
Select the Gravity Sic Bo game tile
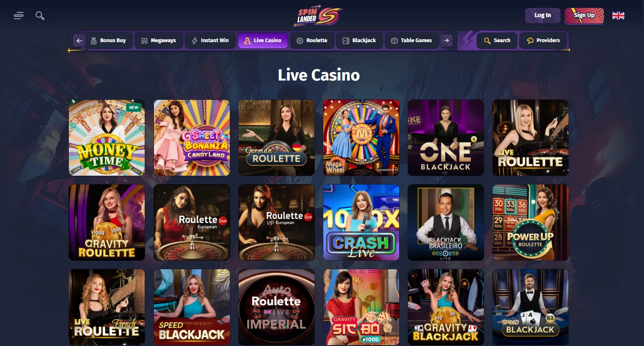[361, 307]
